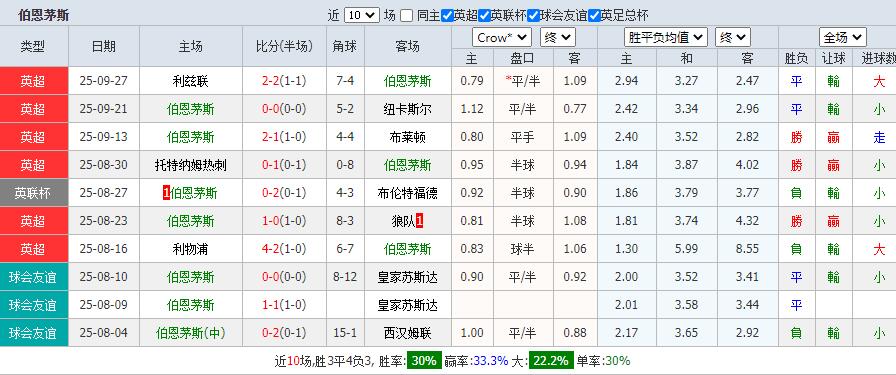Click handicap 球半 in 利物浦 row

[522, 249]
